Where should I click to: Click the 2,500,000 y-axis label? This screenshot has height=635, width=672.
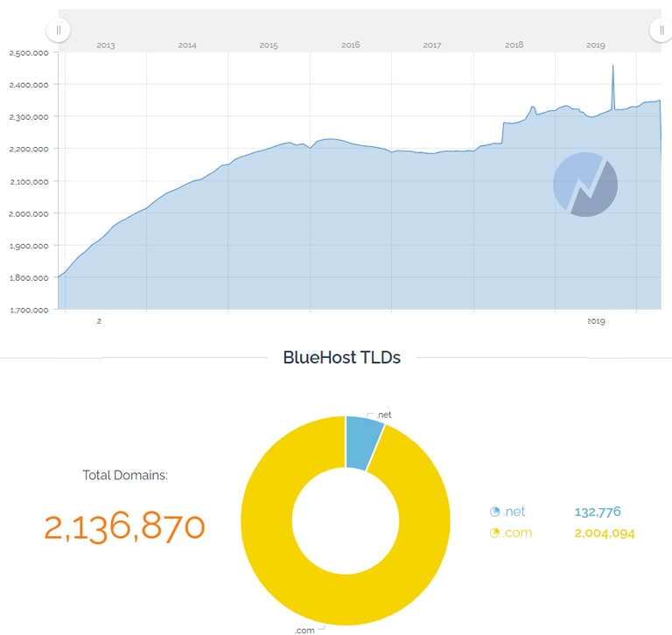pyautogui.click(x=29, y=53)
